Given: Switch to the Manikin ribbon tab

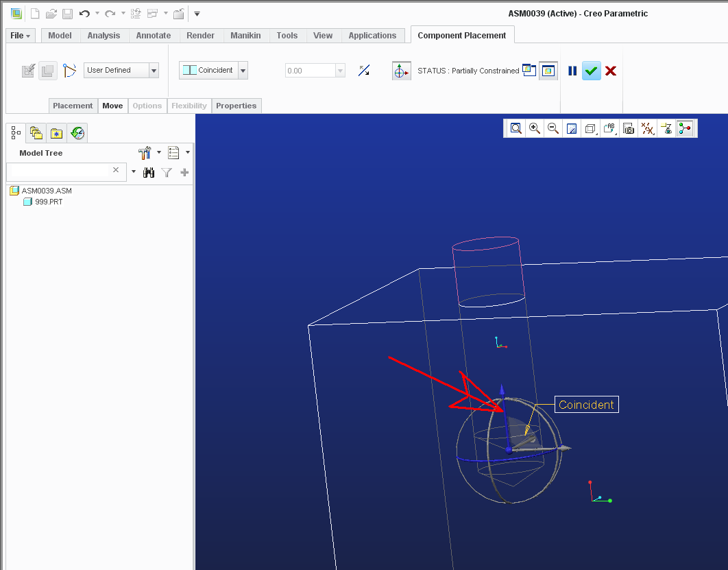Looking at the screenshot, I should pos(245,35).
